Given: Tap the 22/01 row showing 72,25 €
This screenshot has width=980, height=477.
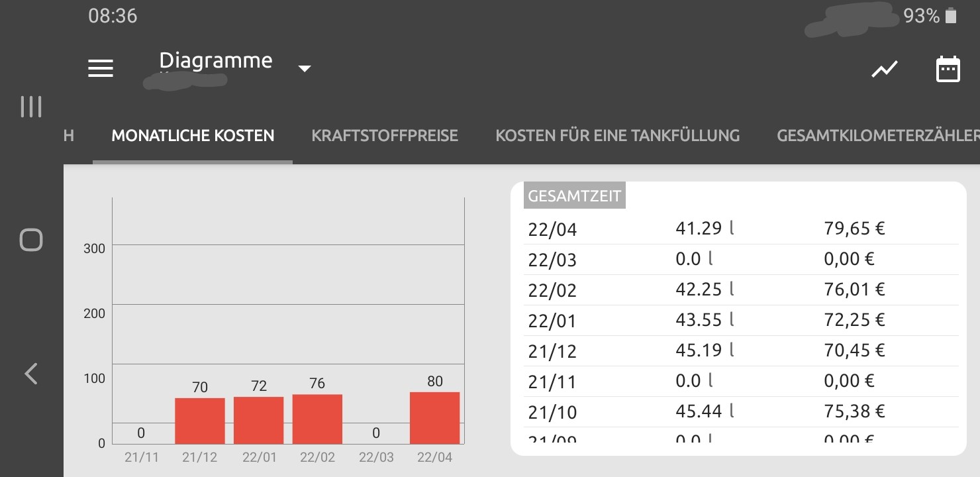Looking at the screenshot, I should 741,321.
